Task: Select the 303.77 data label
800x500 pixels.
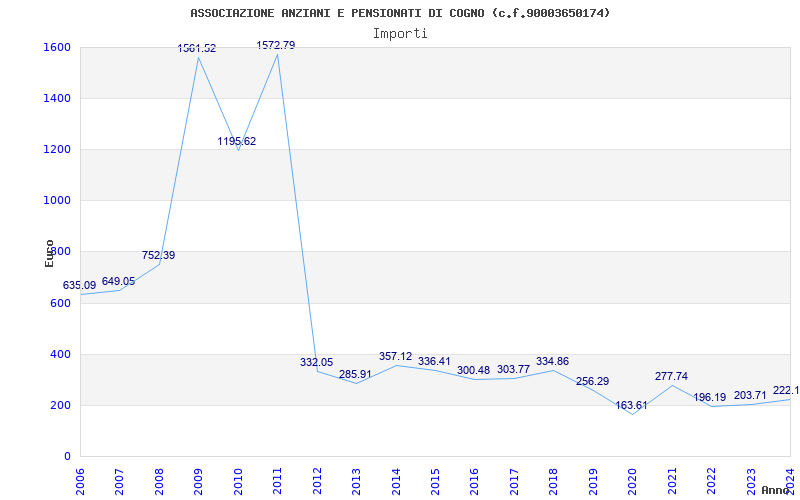Action: pos(513,369)
